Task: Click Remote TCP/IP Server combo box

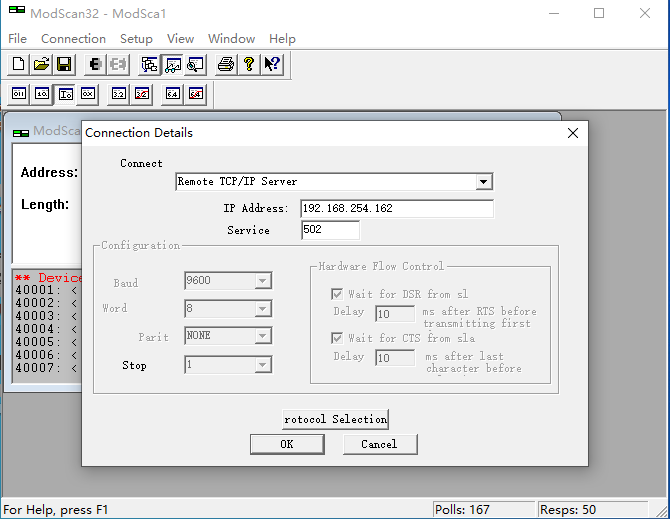Action: click(x=334, y=182)
